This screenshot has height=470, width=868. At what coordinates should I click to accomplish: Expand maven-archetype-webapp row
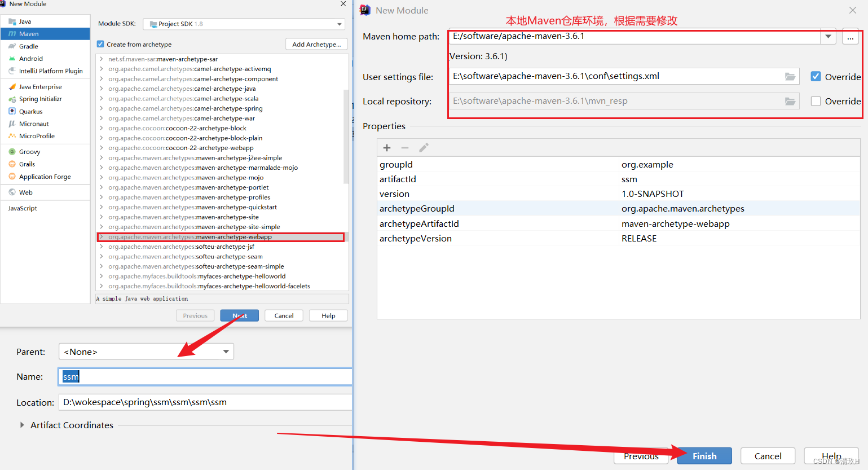(x=101, y=237)
